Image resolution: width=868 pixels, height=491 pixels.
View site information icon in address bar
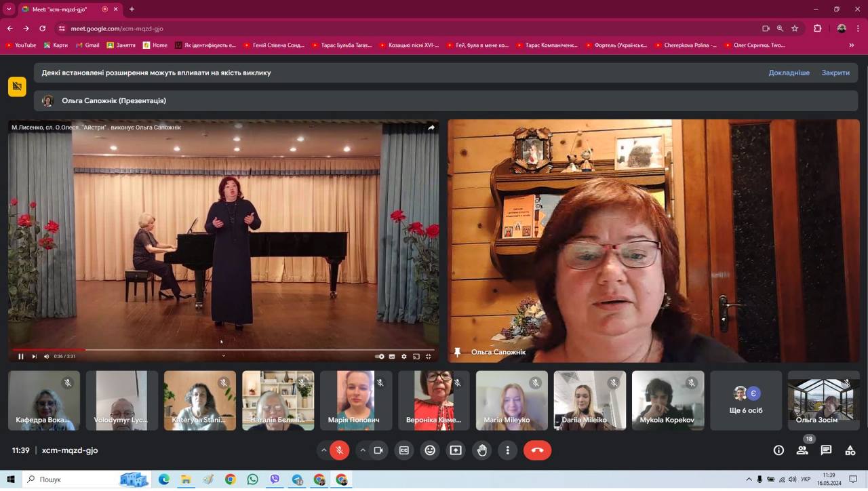pos(62,28)
